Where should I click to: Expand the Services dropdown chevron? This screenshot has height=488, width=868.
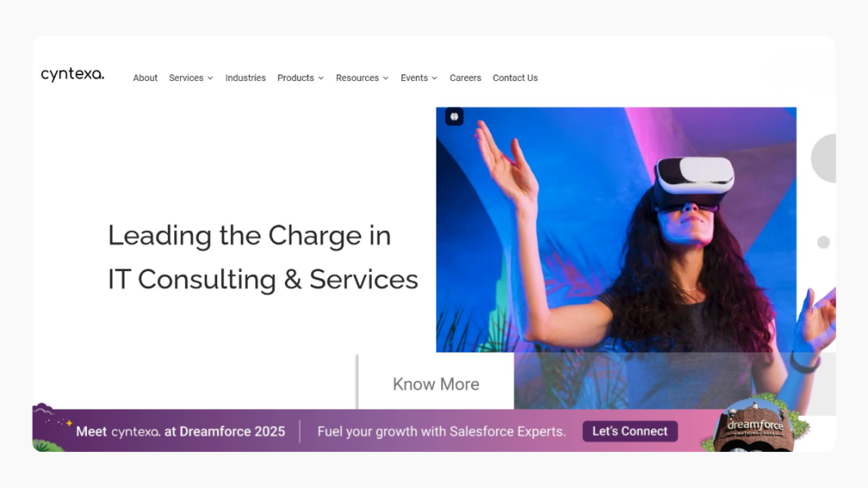(x=210, y=79)
